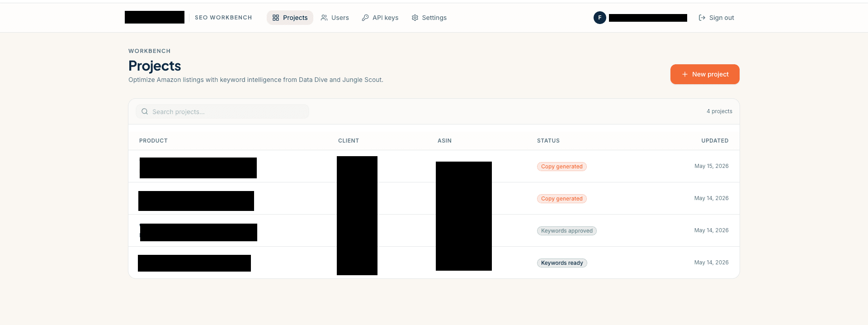Click the ASIN column header
Screen dimensions: 868x325
click(444, 141)
